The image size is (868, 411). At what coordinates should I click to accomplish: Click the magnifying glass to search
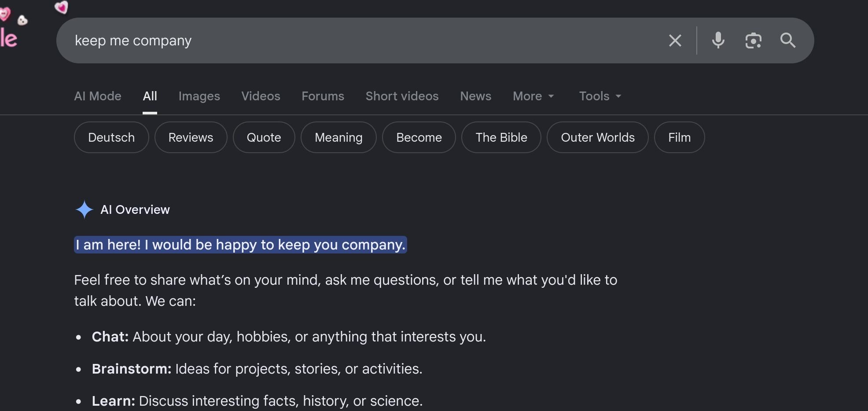pyautogui.click(x=788, y=40)
